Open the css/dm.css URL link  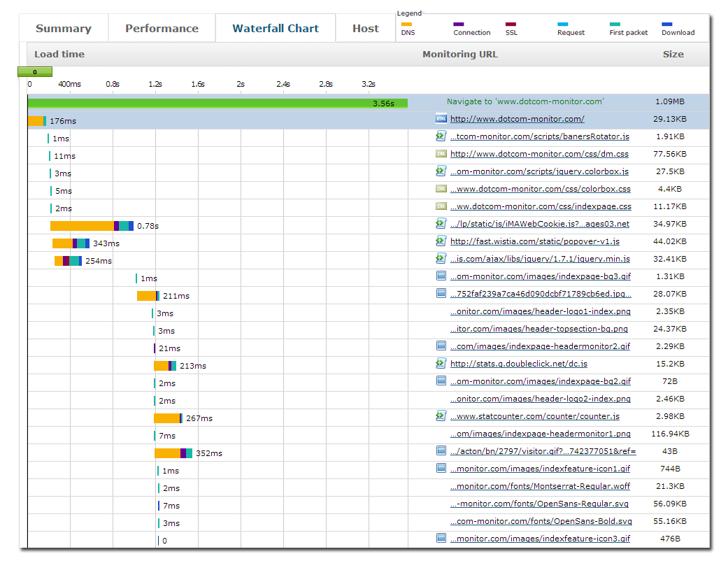point(539,154)
